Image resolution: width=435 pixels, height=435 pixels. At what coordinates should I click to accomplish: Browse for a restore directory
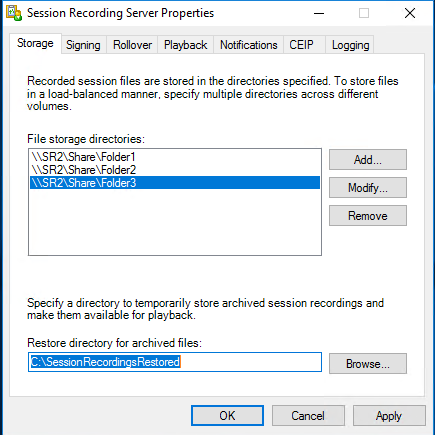tap(368, 364)
